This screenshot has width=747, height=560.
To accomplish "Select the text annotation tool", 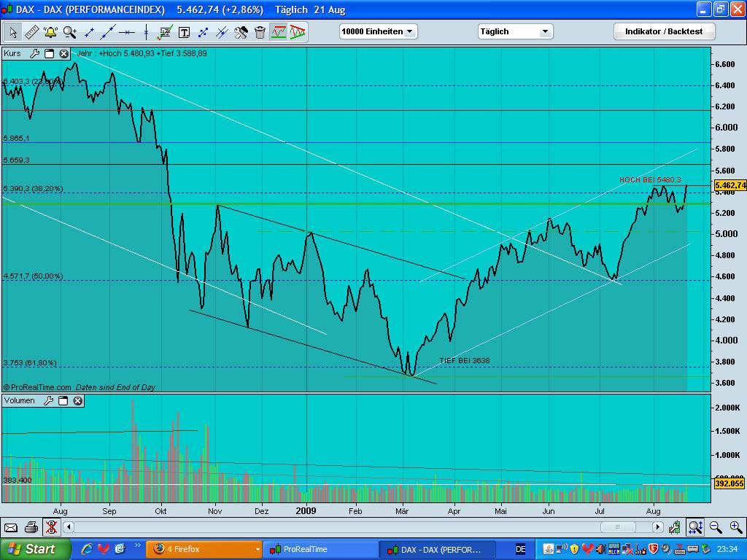I will point(184,32).
